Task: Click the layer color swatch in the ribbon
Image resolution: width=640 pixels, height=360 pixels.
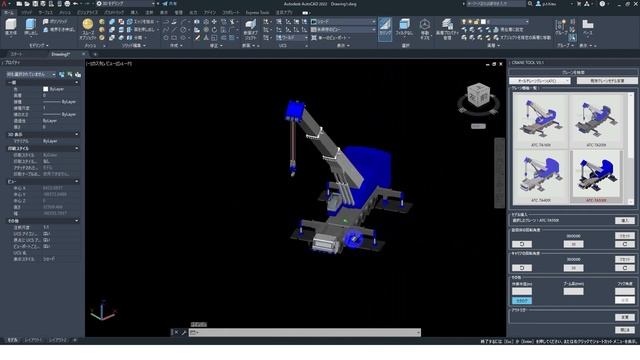Action: pyautogui.click(x=483, y=22)
